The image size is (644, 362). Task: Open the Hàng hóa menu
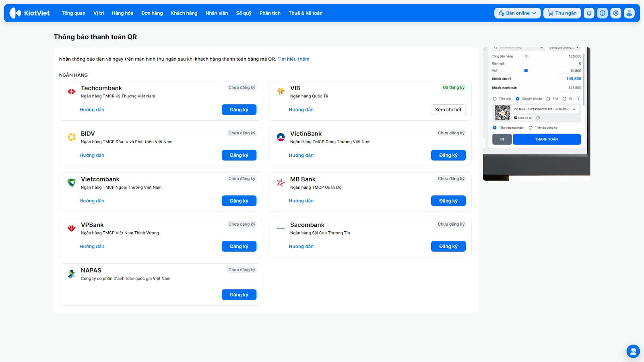tap(122, 13)
